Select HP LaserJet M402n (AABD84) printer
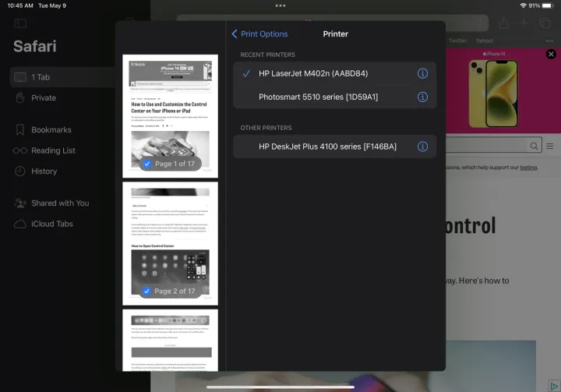 point(313,73)
